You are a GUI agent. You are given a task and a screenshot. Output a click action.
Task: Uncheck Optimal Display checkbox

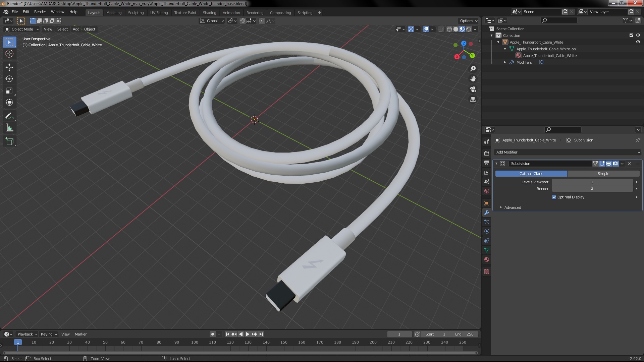click(x=554, y=197)
